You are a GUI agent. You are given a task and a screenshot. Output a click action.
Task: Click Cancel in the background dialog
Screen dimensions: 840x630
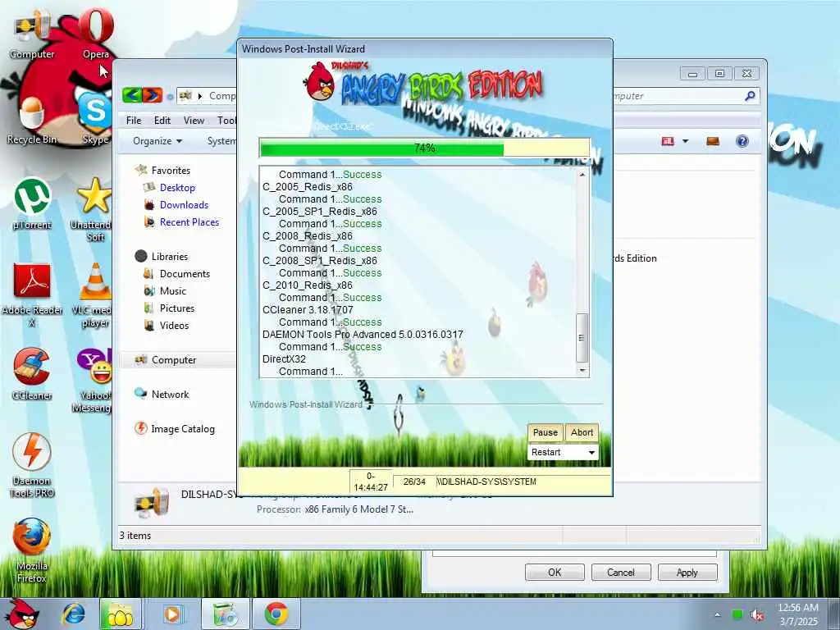tap(621, 572)
